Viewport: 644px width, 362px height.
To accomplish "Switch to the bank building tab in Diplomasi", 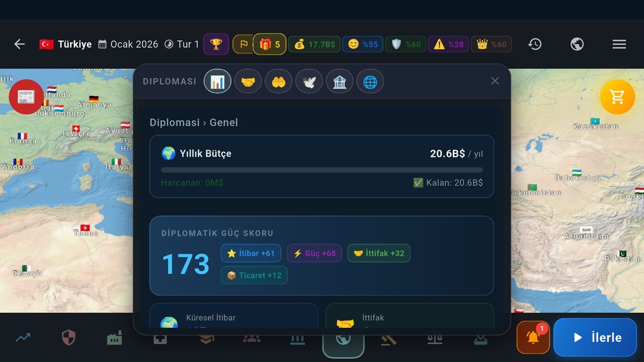I will pyautogui.click(x=340, y=81).
